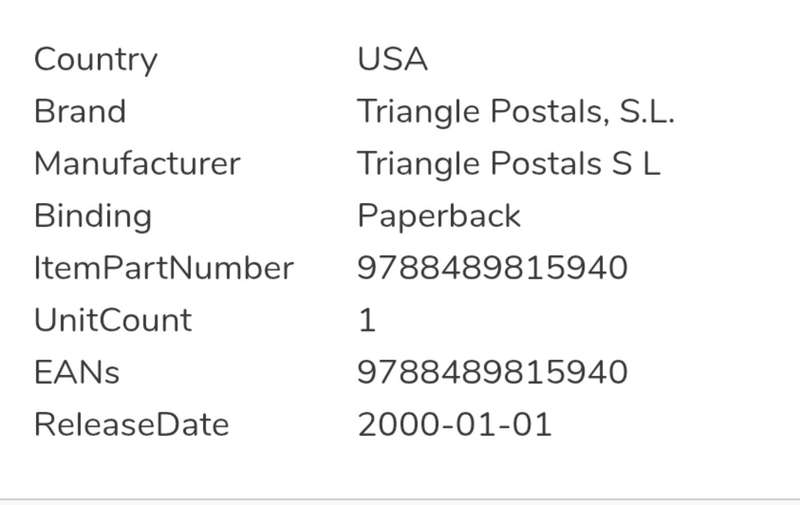Select the Paperback binding value
The image size is (800, 505).
pos(439,216)
